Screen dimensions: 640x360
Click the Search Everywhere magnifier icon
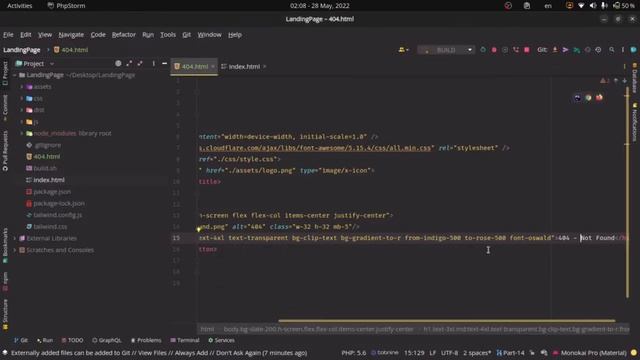point(611,50)
